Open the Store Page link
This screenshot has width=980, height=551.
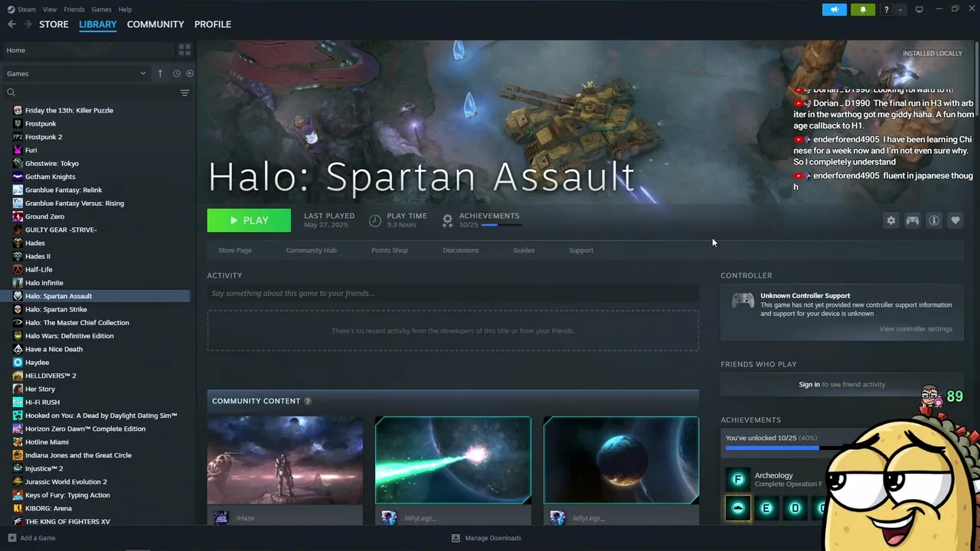(x=235, y=250)
